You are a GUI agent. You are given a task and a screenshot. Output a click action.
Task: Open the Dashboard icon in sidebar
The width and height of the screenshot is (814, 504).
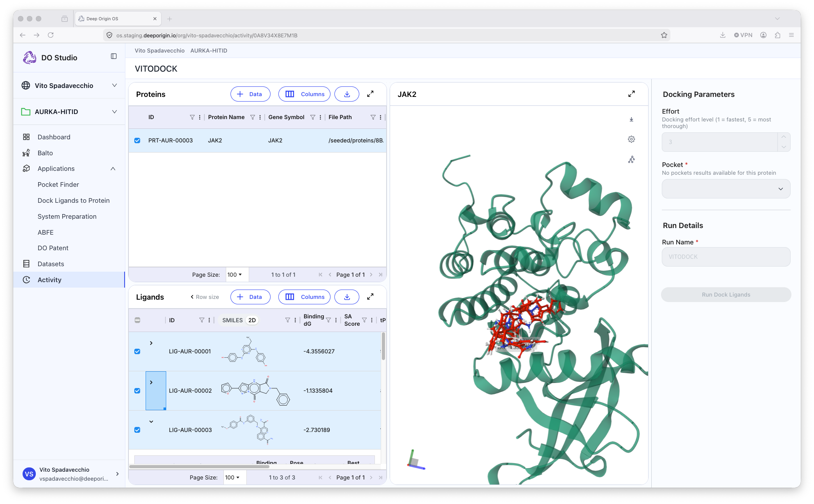click(x=26, y=137)
